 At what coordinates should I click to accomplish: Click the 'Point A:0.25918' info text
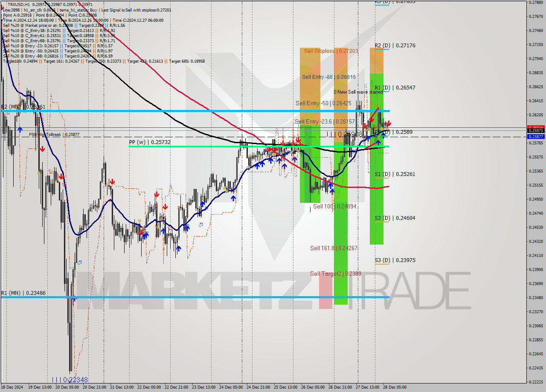click(x=17, y=15)
